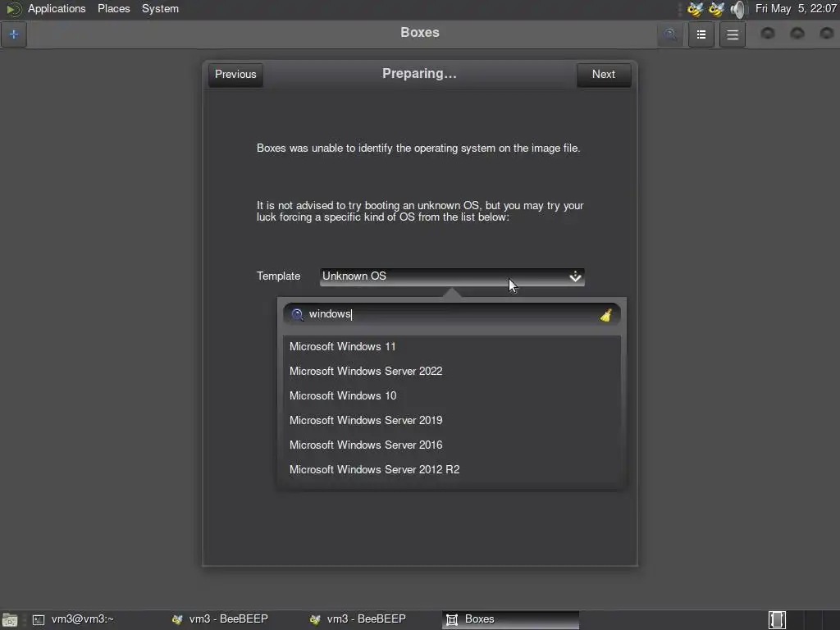Choose Microsoft Windows 10 template
Image resolution: width=840 pixels, height=630 pixels.
point(452,396)
